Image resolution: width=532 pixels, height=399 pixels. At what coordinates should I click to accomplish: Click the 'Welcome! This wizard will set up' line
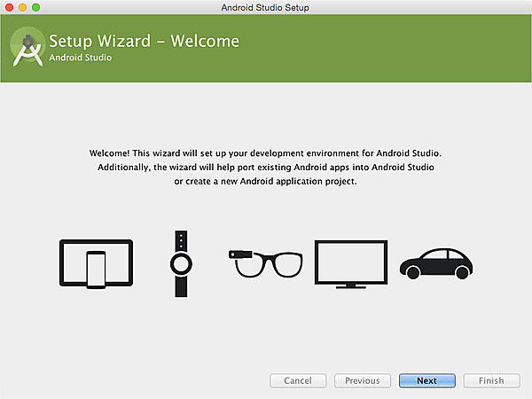(266, 153)
